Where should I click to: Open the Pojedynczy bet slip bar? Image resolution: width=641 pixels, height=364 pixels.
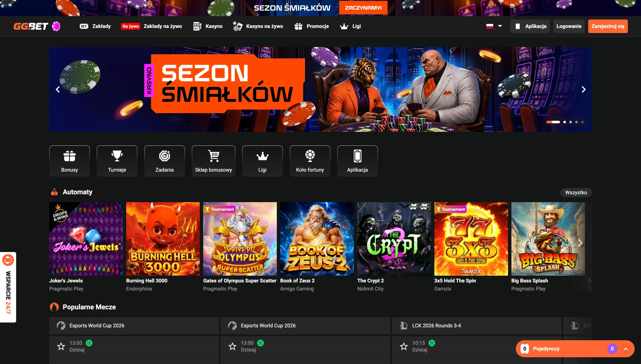point(575,349)
